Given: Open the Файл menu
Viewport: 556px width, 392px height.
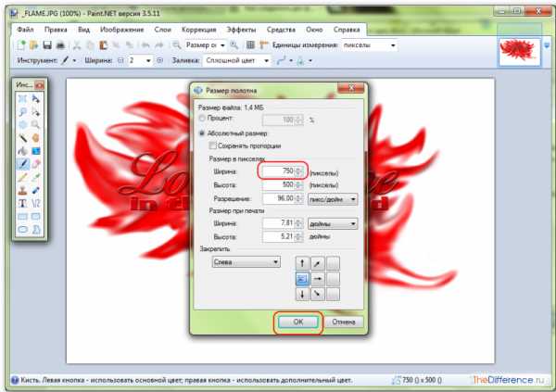Looking at the screenshot, I should (26, 30).
